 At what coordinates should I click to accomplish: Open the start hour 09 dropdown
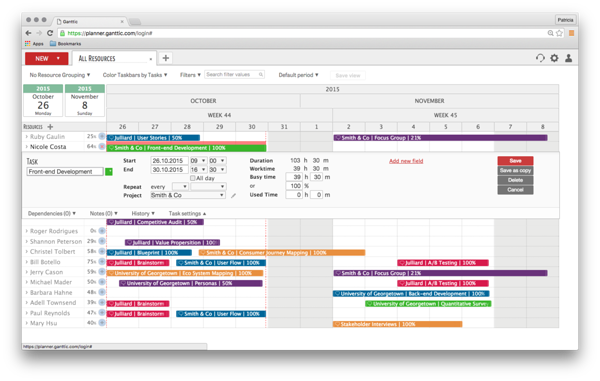[198, 161]
